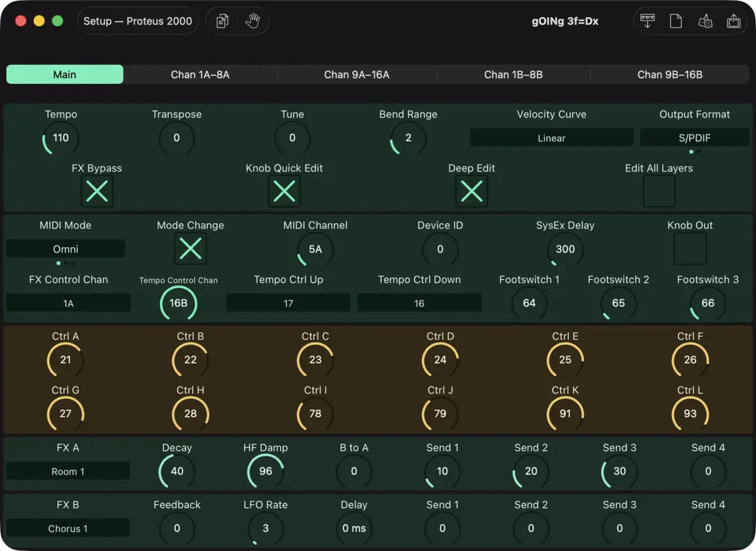Click the FX B Send 4 knob
The height and width of the screenshot is (551, 756).
point(708,528)
